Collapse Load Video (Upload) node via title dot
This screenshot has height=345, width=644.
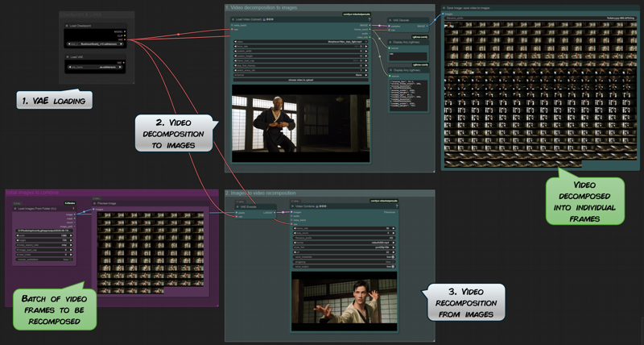click(233, 19)
